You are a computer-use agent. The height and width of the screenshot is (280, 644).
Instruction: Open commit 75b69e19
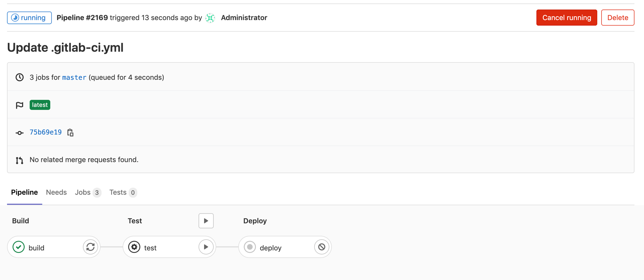(46, 132)
